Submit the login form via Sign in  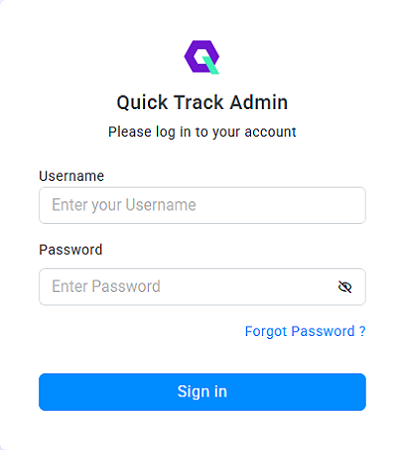coord(202,392)
